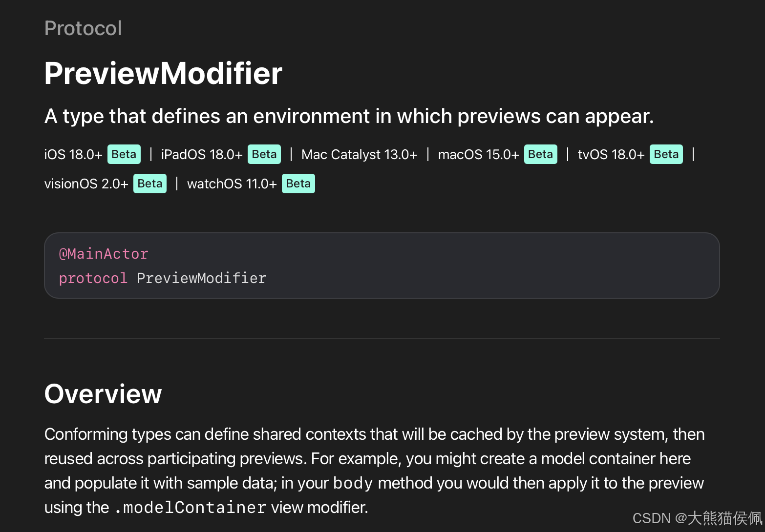The image size is (765, 532).
Task: Click the Mac Catalyst 13.0+ availability text
Action: (360, 155)
